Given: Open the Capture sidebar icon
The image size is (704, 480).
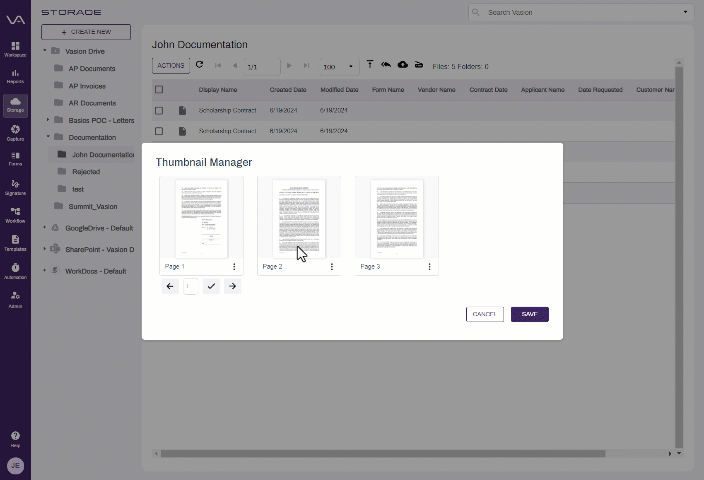Looking at the screenshot, I should 15,133.
